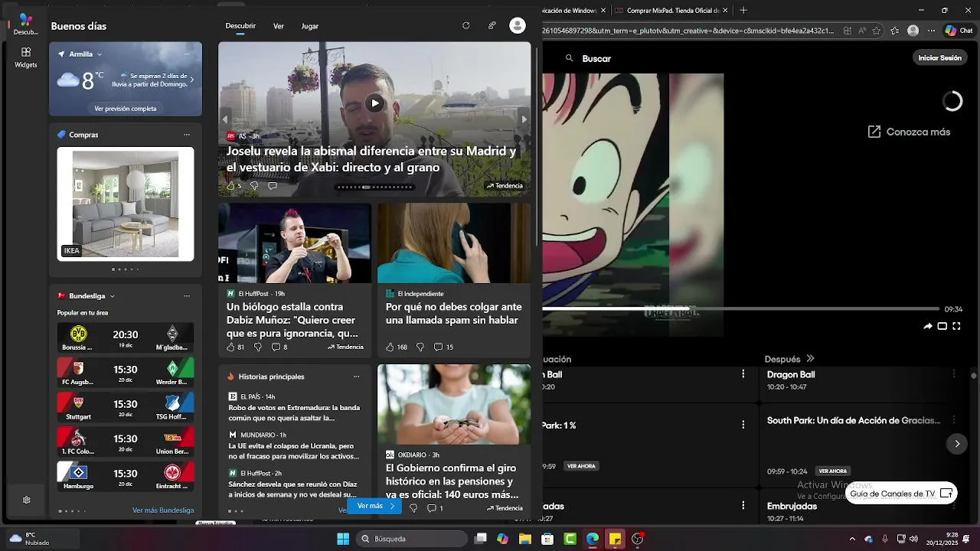Click the blue Ver más button
This screenshot has height=551, width=980.
[x=374, y=506]
